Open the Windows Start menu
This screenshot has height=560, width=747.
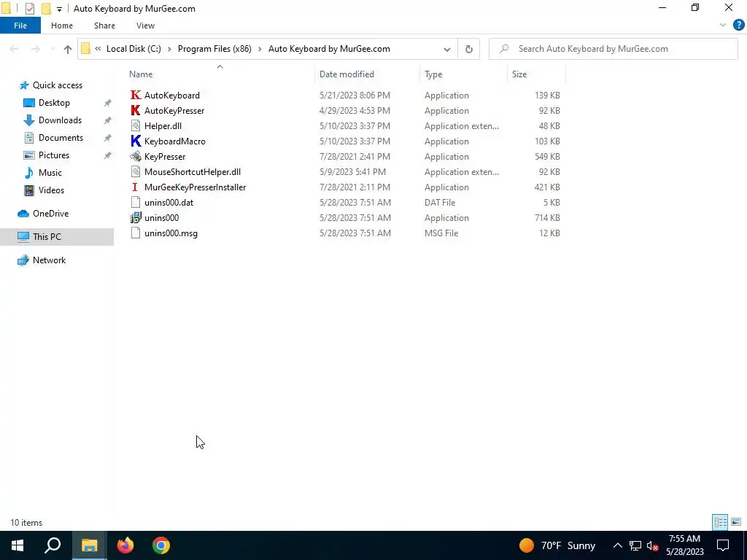click(18, 545)
